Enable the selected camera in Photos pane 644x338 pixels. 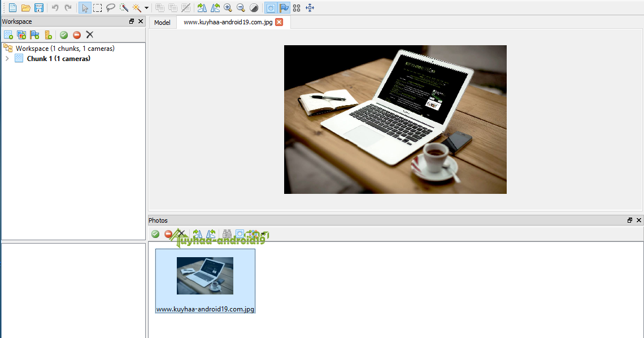pyautogui.click(x=155, y=233)
